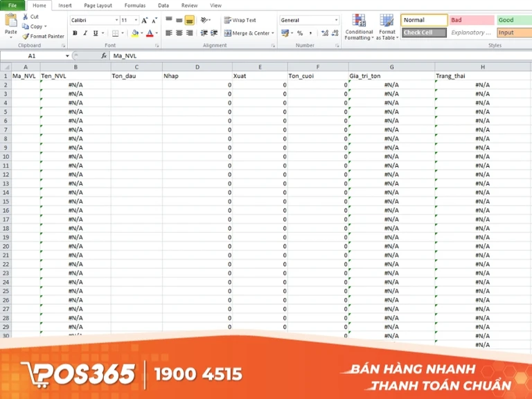532x399 pixels.
Task: Middle align cell contents
Action: pos(179,20)
